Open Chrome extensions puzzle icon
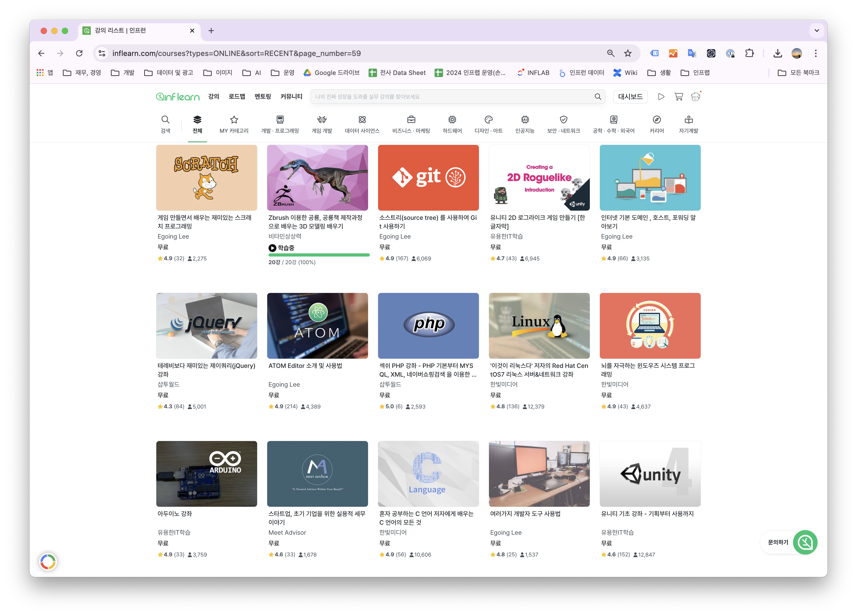This screenshot has width=857, height=616. coord(749,53)
